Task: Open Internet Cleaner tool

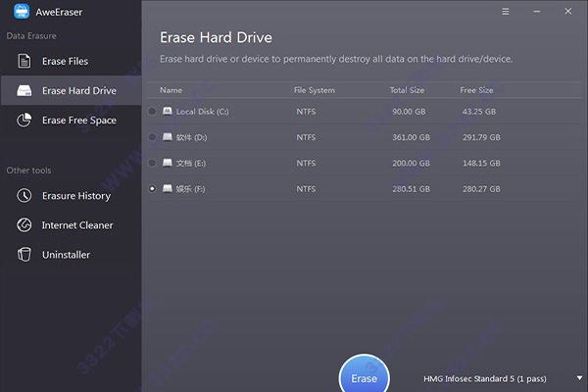Action: click(x=72, y=225)
